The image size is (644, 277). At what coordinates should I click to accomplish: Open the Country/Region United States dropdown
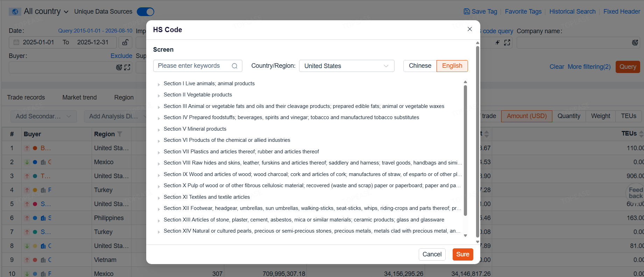pos(347,66)
